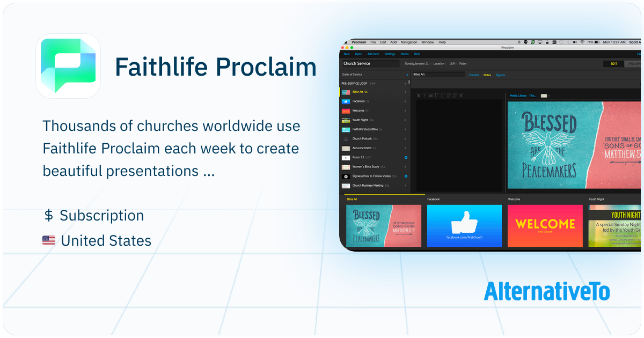Open the File menu
644x338 pixels.
coord(373,42)
